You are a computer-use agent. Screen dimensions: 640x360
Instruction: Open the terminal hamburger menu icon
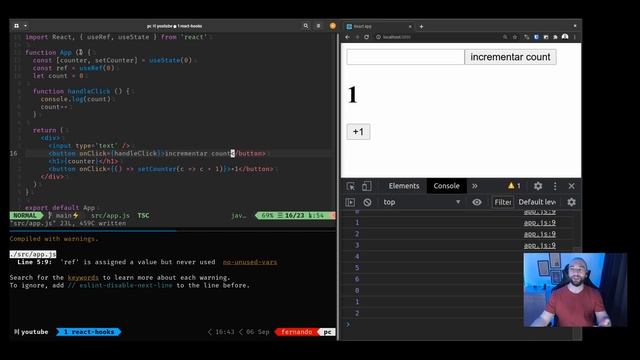[318, 26]
